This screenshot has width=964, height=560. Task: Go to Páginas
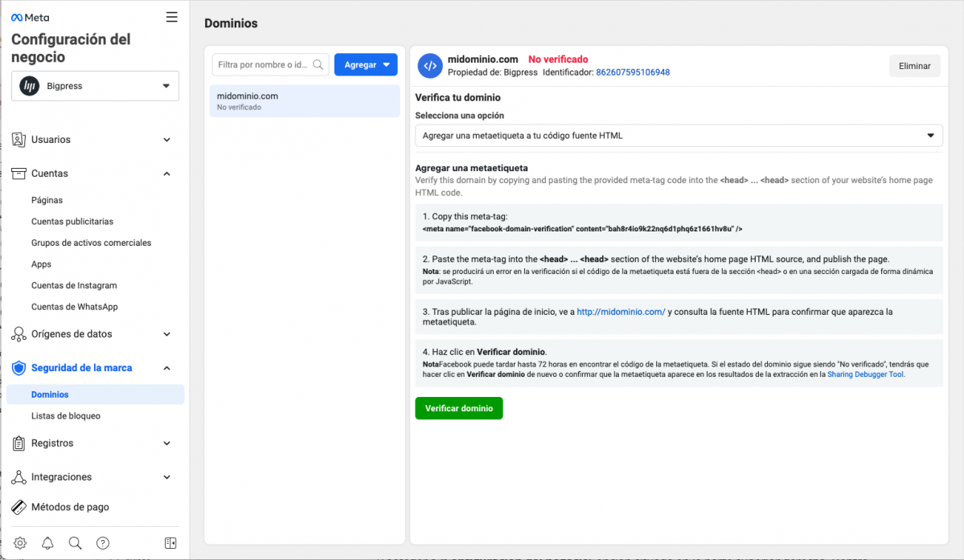coord(47,200)
